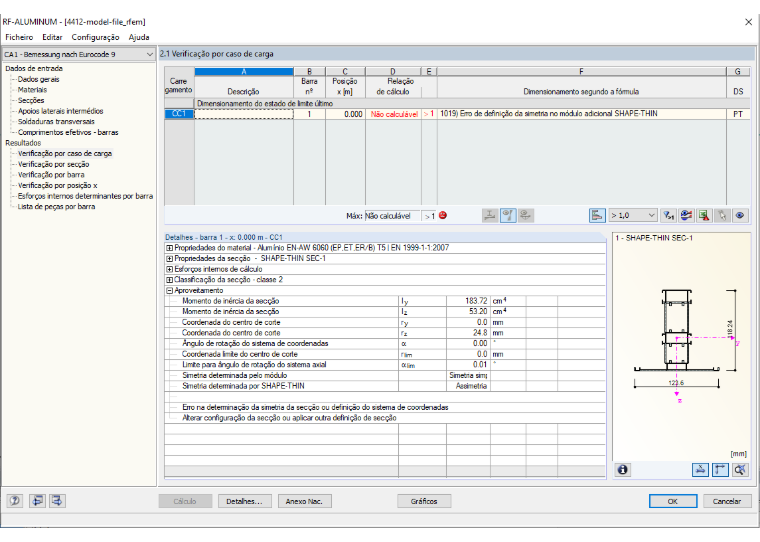
Task: Expand Propriedades do material row
Action: 170,248
